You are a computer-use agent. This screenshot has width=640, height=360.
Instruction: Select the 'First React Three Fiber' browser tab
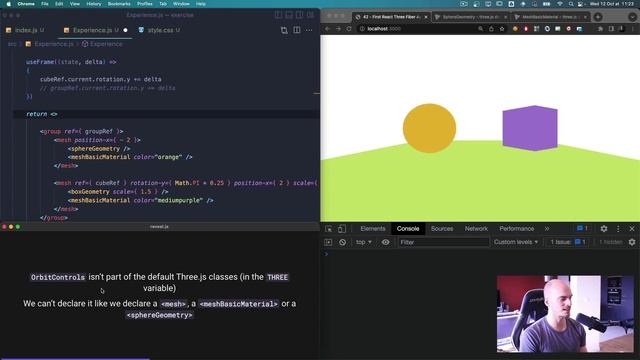(x=390, y=17)
